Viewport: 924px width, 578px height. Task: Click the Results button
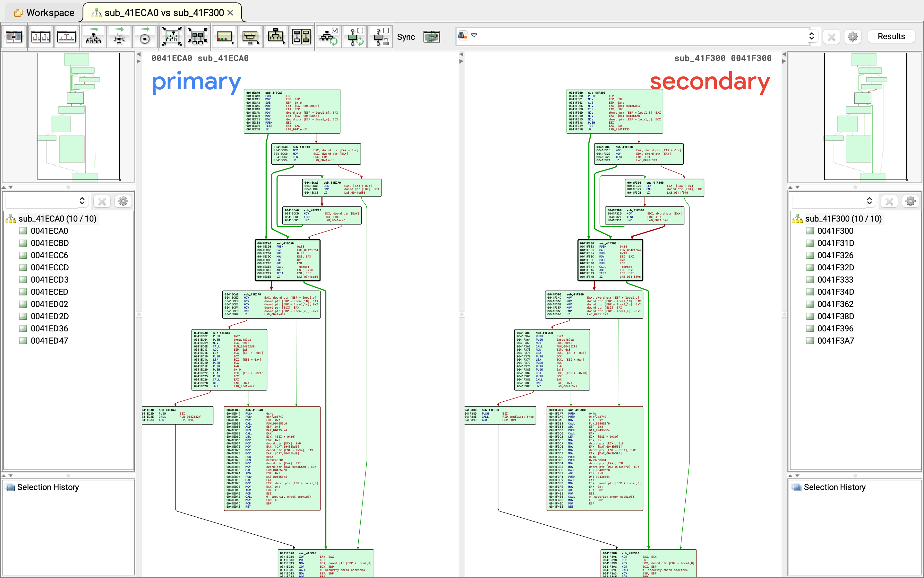pyautogui.click(x=891, y=36)
